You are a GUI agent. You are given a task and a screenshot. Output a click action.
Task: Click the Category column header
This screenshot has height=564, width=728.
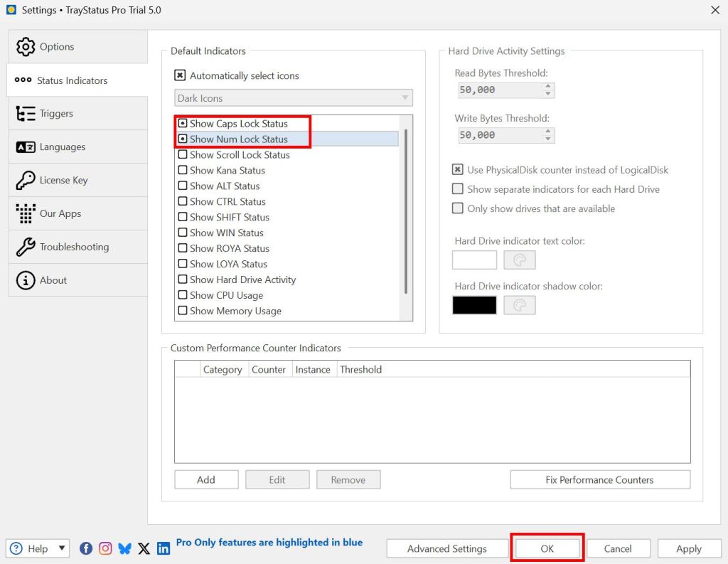tap(223, 369)
